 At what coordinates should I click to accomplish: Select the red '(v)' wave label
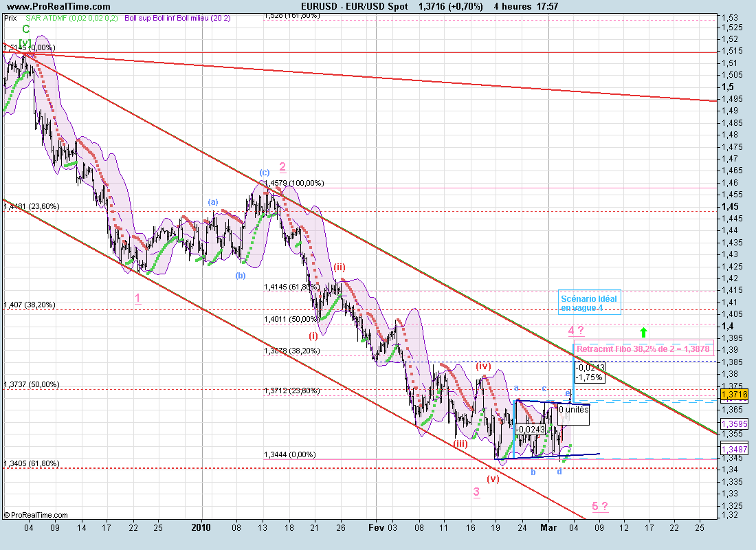coord(493,479)
